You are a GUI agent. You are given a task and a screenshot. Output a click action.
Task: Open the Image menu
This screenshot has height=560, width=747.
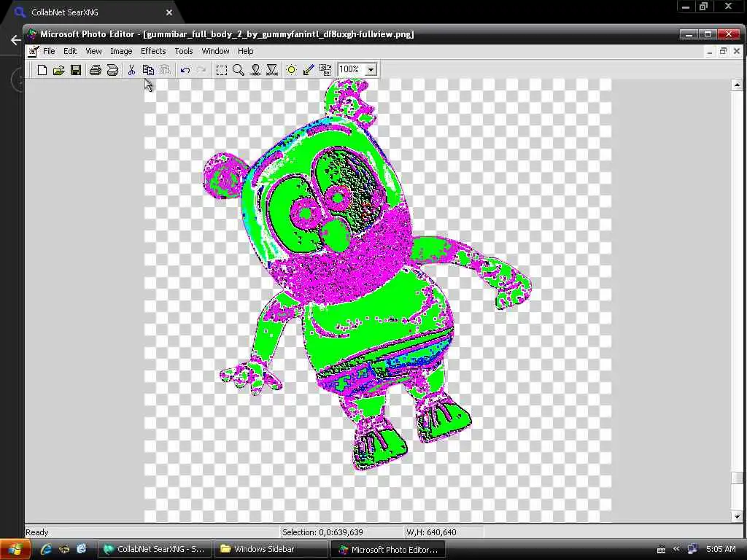tap(121, 51)
